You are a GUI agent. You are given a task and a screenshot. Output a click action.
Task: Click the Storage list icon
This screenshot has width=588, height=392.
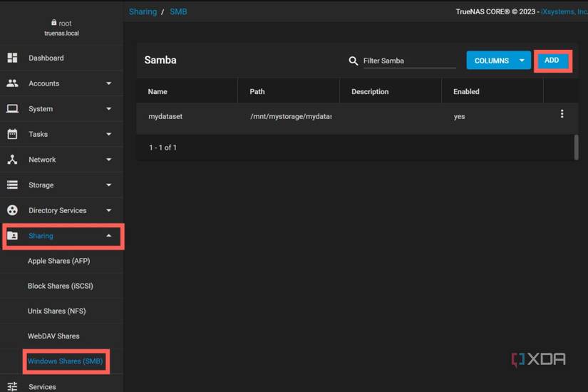pyautogui.click(x=12, y=185)
